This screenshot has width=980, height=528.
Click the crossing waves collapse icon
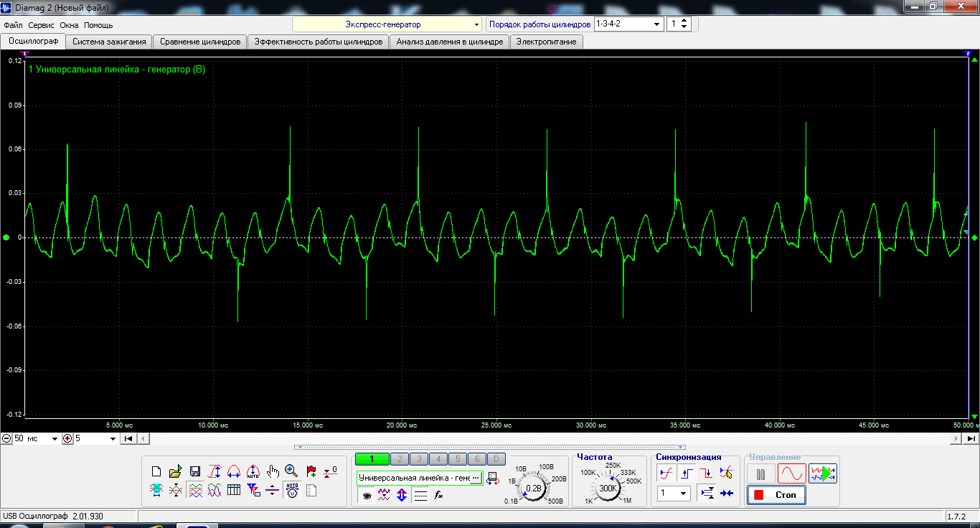click(176, 491)
